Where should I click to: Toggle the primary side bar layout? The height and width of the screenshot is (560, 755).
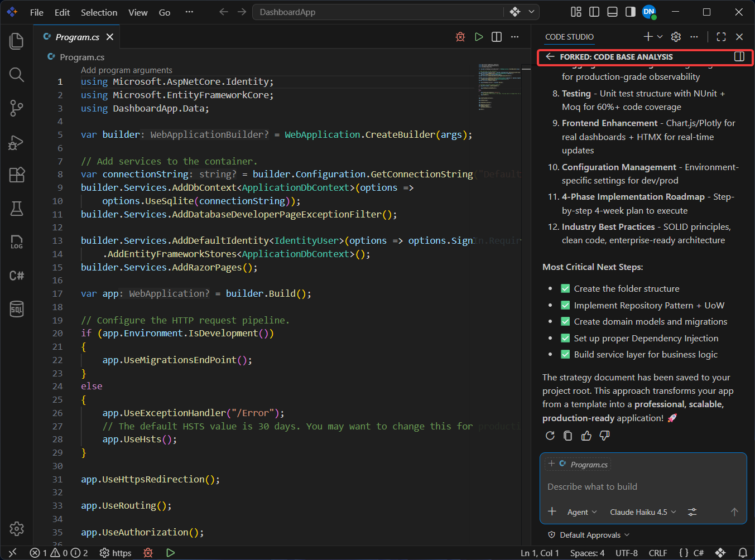(594, 12)
